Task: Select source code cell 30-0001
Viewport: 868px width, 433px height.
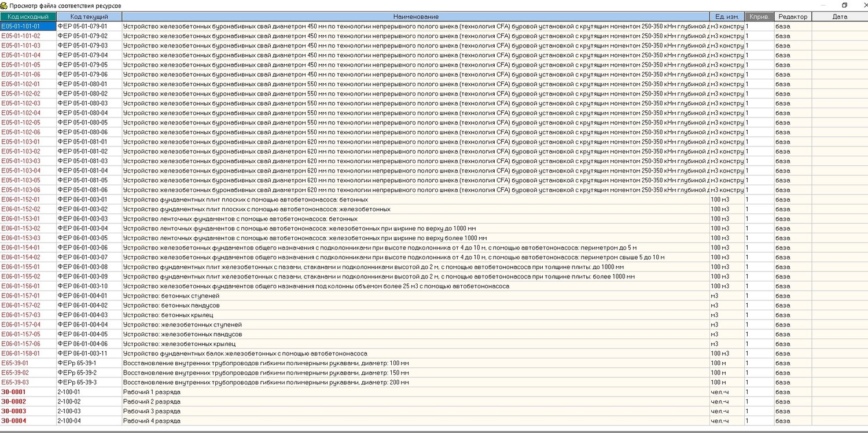Action: [28, 392]
